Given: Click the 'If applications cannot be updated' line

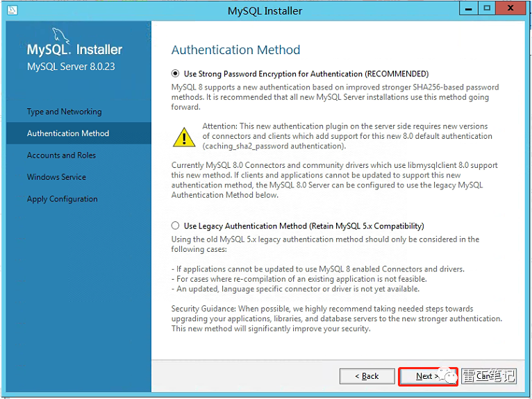Looking at the screenshot, I should (317, 269).
